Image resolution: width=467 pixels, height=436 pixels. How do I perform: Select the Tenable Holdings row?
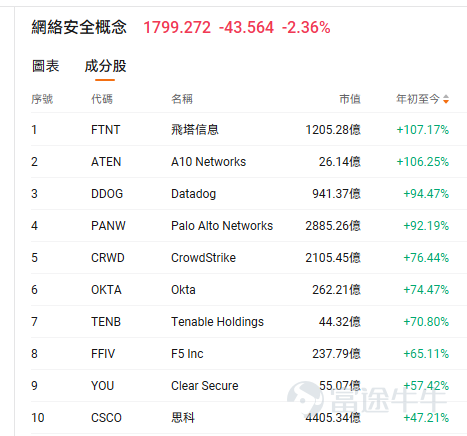[249, 322]
